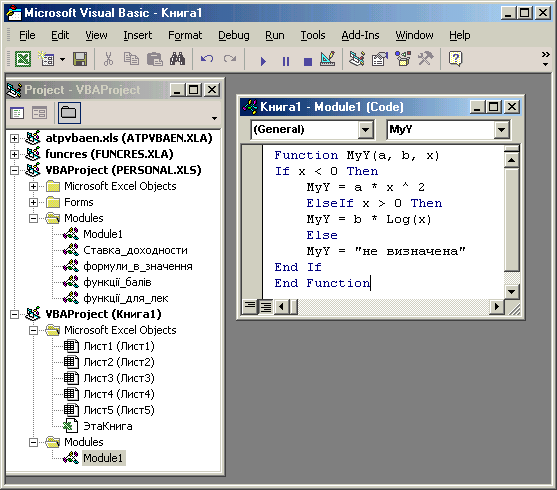Click code window scroll down arrow
This screenshot has width=557, height=490.
click(x=512, y=292)
